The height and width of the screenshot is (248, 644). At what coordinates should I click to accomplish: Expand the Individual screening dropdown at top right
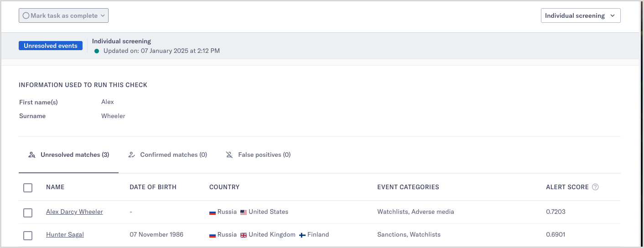pos(580,15)
